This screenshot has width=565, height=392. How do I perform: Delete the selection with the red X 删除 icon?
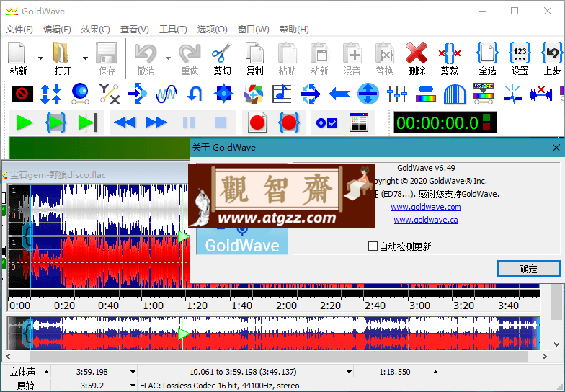coord(417,53)
